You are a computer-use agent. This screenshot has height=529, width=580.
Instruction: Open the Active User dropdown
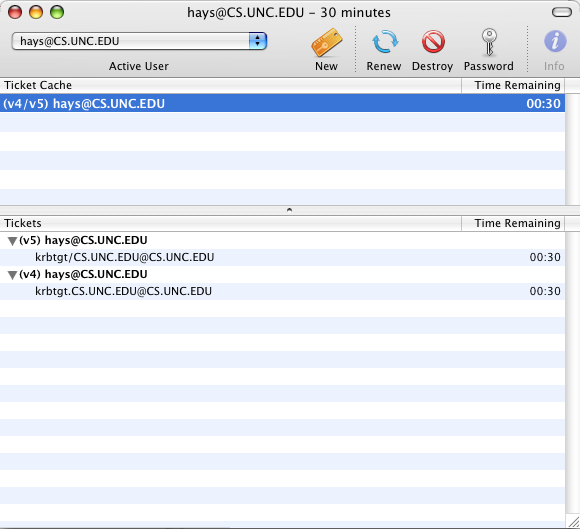pos(139,41)
